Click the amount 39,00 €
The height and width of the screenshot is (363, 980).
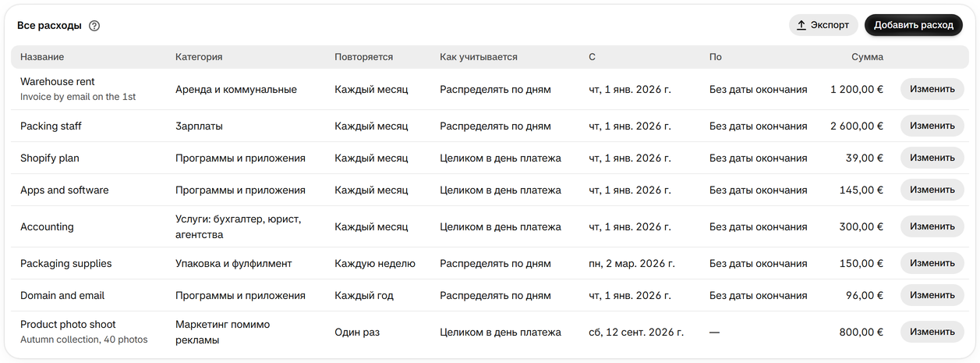coord(865,158)
